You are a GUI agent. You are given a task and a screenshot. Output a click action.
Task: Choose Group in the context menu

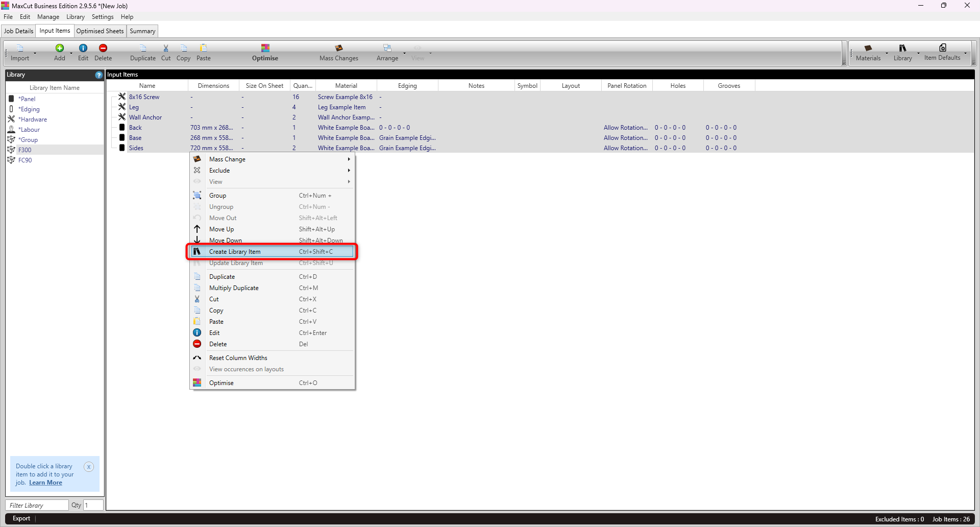tap(273, 196)
